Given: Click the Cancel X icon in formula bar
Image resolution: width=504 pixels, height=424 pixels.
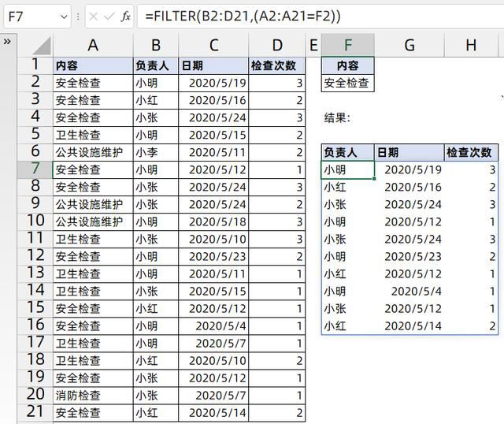Looking at the screenshot, I should tap(93, 16).
